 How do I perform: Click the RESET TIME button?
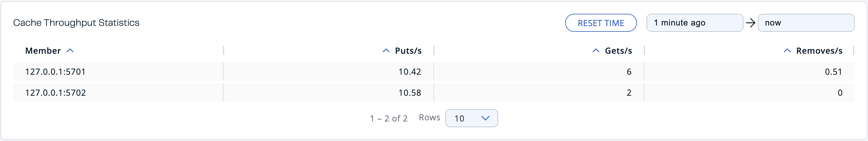click(600, 23)
